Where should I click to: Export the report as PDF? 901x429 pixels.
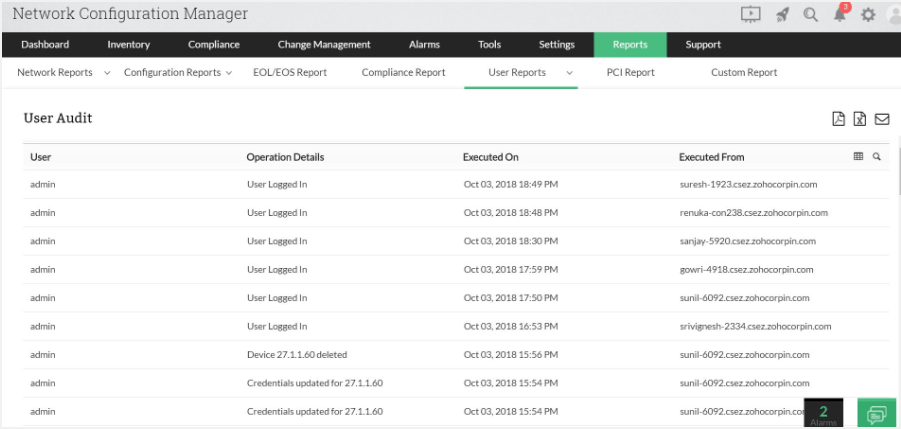coord(839,119)
